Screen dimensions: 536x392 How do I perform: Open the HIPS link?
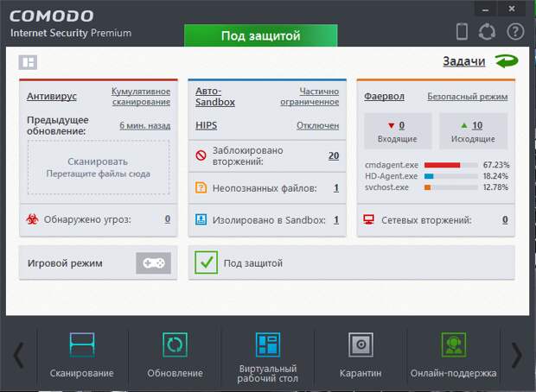pyautogui.click(x=206, y=125)
